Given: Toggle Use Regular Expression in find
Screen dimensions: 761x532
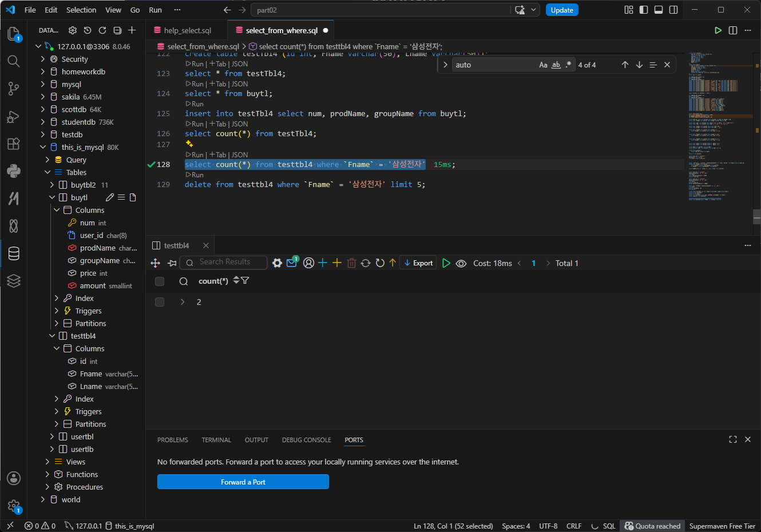Looking at the screenshot, I should pos(568,65).
